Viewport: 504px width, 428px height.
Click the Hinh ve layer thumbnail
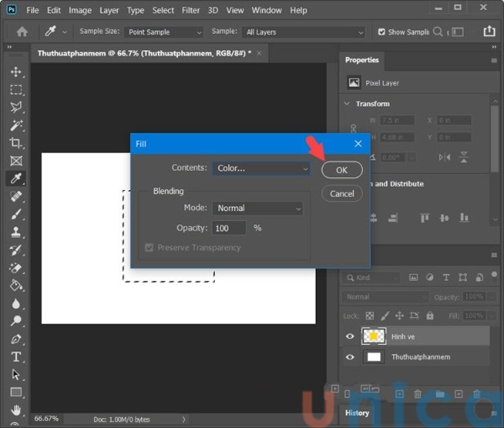point(374,336)
